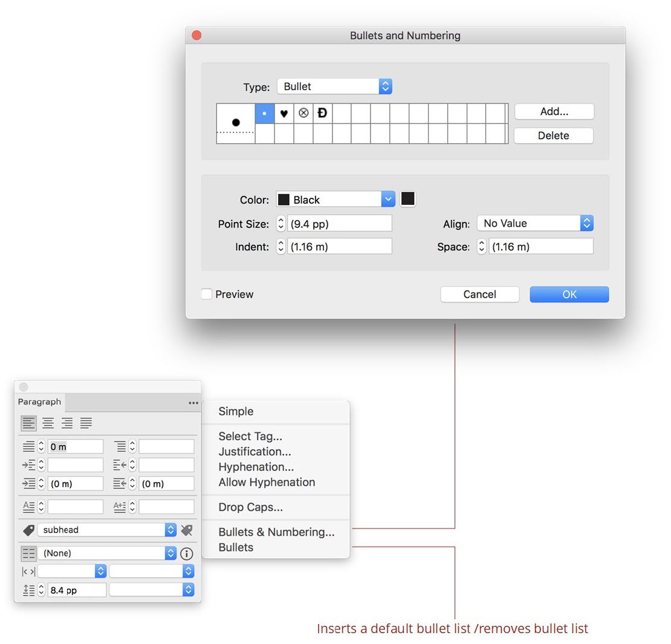Open Paragraph panel three-dot options menu
This screenshot has width=671, height=644.
tap(193, 402)
